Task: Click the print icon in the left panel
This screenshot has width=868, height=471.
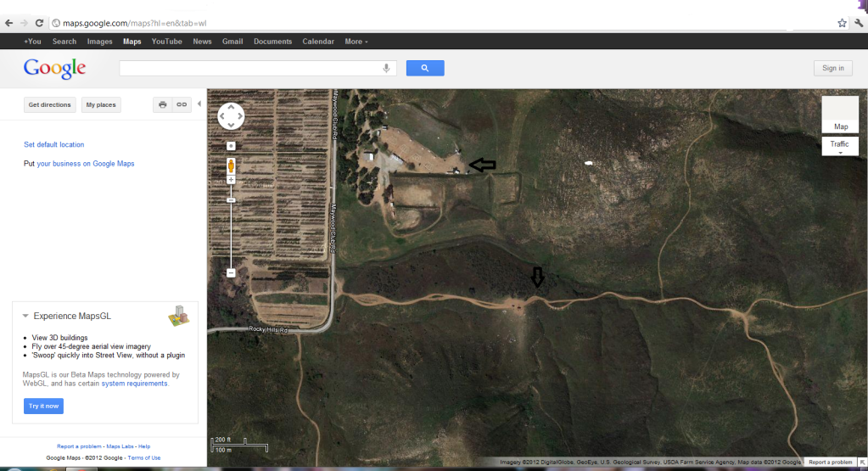Action: 163,105
